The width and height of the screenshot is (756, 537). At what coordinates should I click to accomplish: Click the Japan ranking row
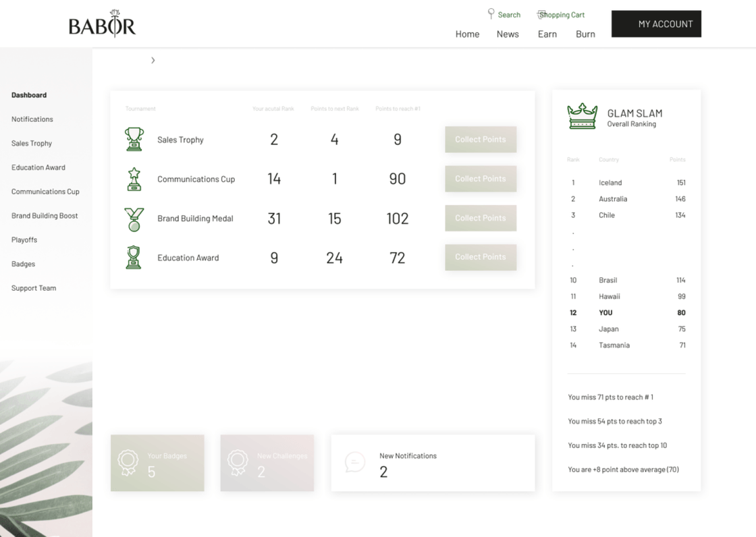pos(627,329)
